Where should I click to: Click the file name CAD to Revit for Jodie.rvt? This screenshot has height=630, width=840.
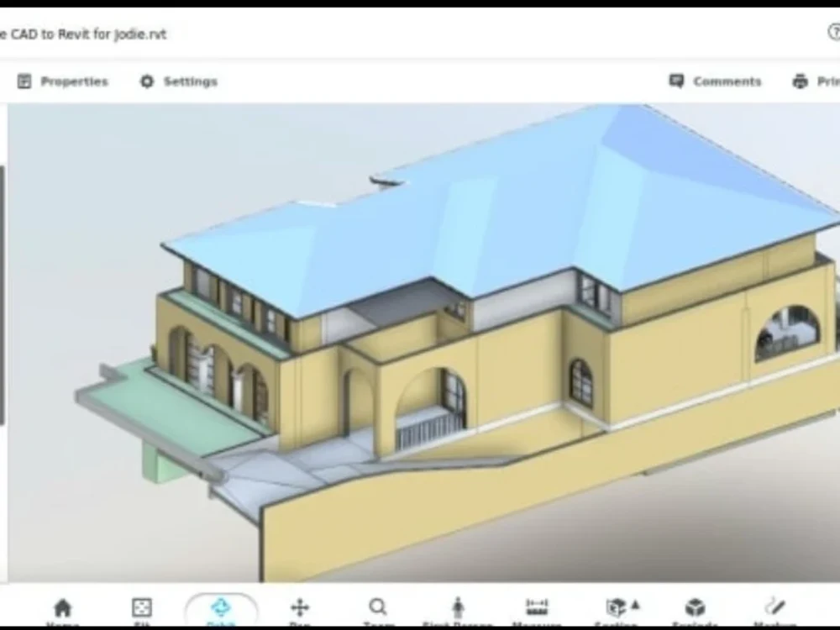[84, 34]
